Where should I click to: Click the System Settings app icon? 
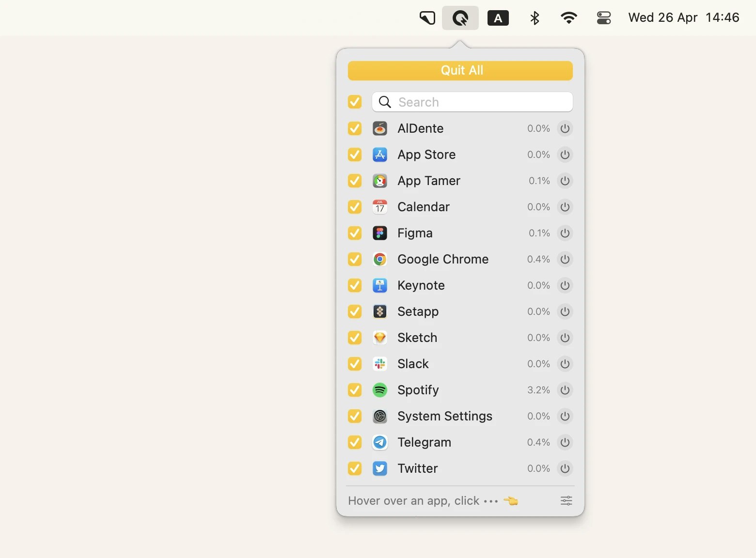(380, 416)
